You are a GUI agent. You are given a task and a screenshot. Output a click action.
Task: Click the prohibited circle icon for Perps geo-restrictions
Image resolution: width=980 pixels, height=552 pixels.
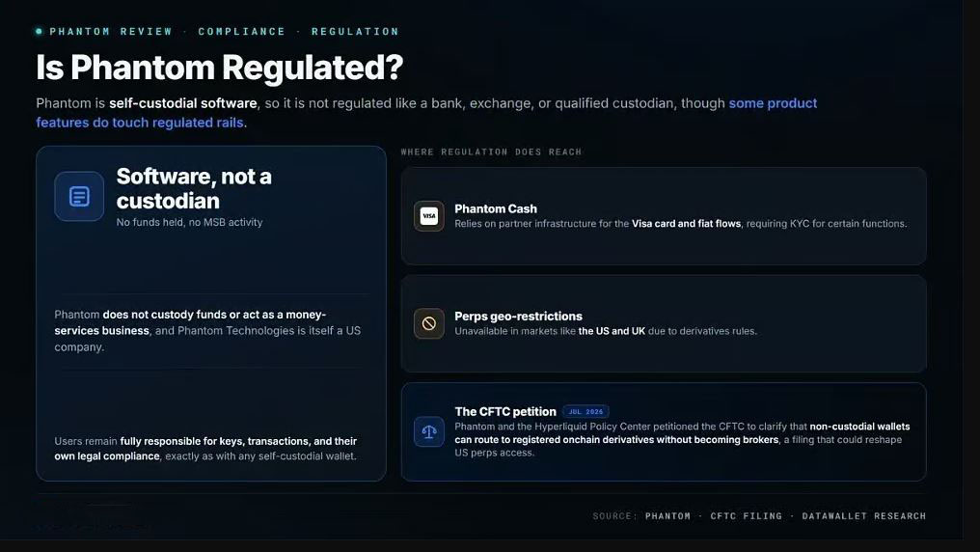click(428, 323)
